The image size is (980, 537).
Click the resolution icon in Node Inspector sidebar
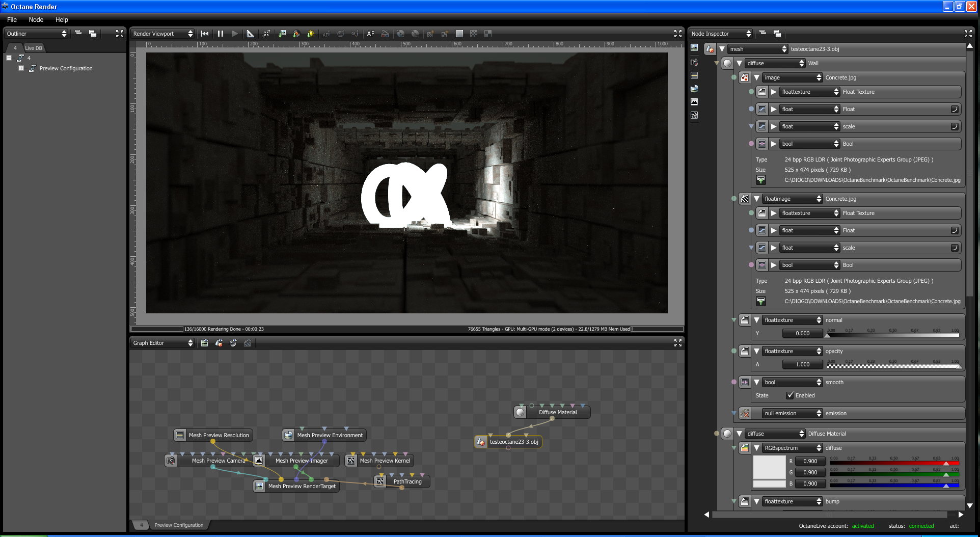(x=694, y=75)
